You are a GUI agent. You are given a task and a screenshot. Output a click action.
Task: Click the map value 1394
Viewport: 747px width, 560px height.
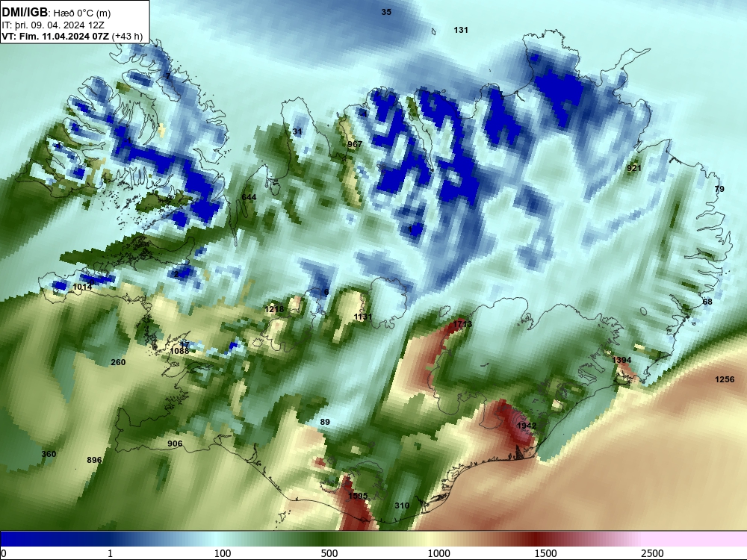click(622, 360)
